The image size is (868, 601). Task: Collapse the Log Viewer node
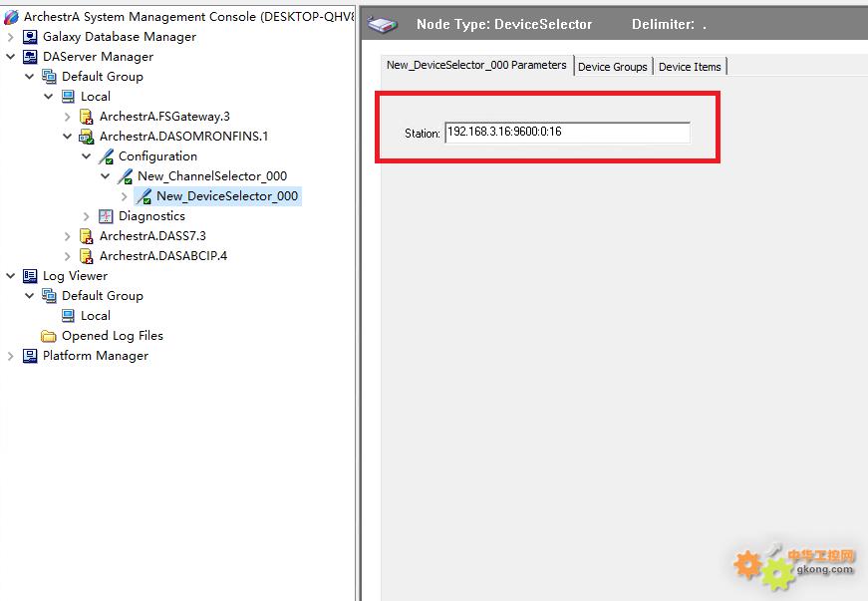(11, 276)
